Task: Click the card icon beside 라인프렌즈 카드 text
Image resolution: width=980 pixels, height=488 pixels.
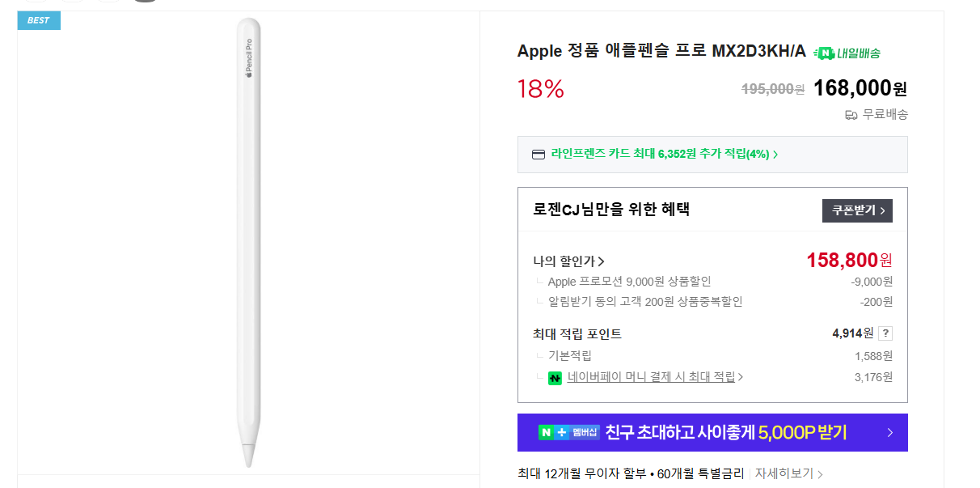Action: point(538,154)
